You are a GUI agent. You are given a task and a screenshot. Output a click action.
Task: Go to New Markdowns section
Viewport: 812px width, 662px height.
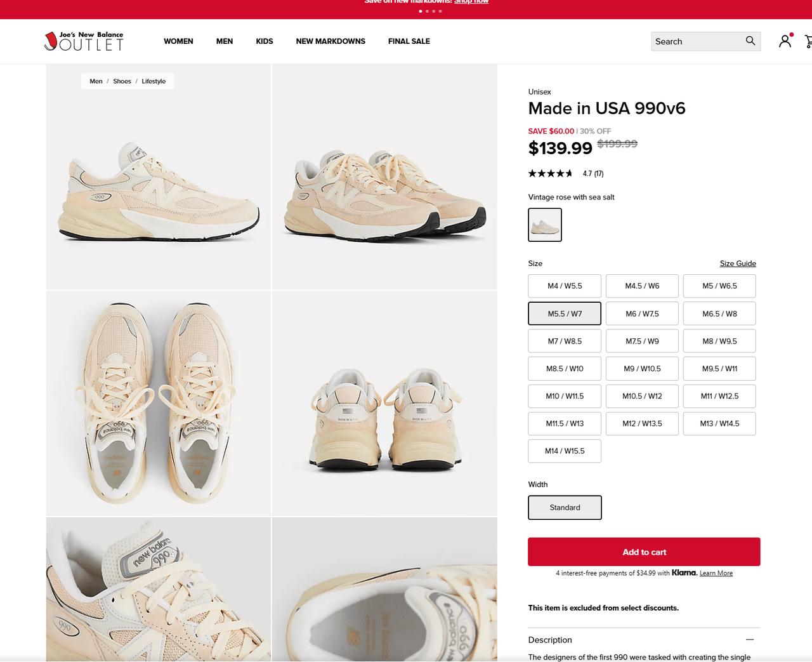pos(331,41)
